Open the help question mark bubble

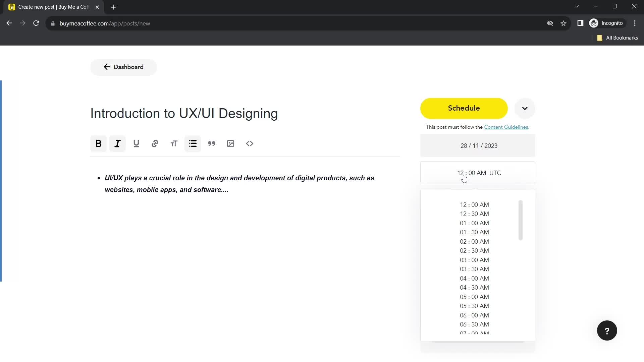click(607, 331)
